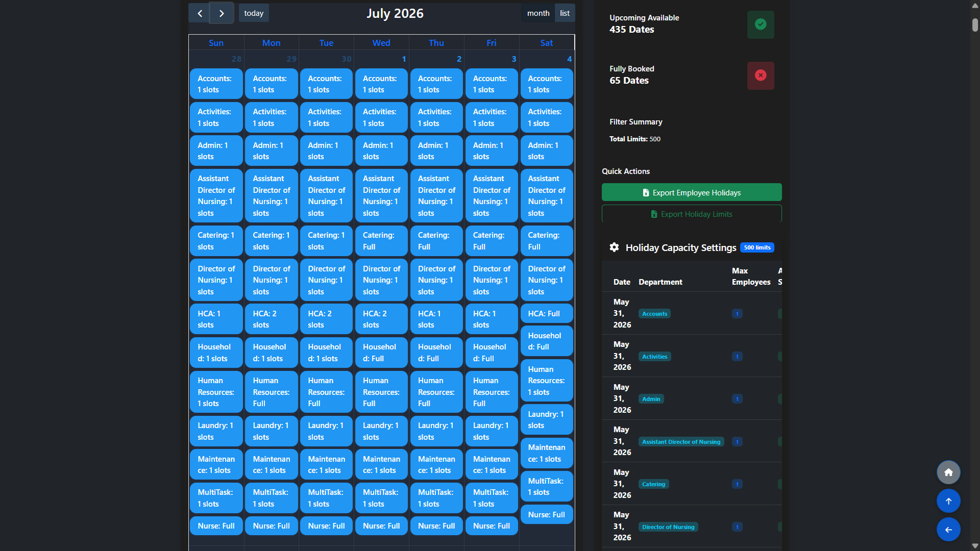
Task: Click day number 4 on Saturday
Action: point(569,59)
